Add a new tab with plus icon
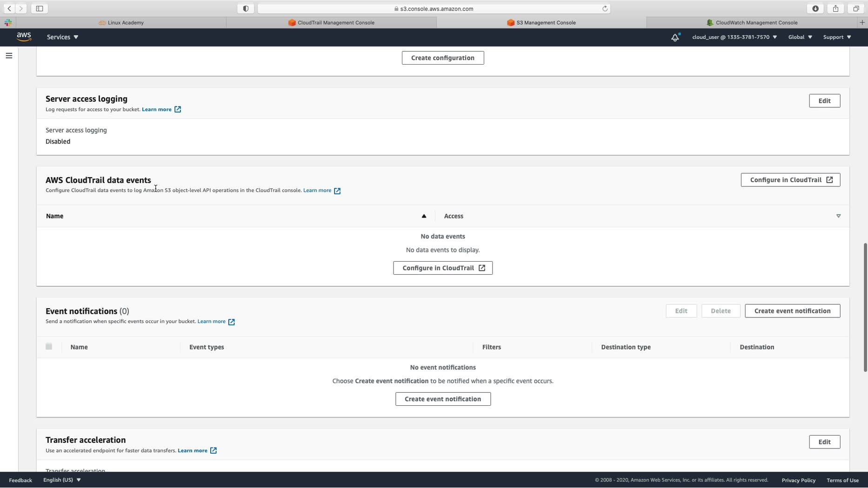Image resolution: width=868 pixels, height=488 pixels. tap(862, 22)
